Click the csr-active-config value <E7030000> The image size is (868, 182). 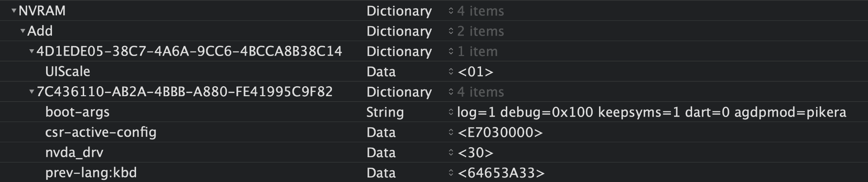(x=500, y=132)
